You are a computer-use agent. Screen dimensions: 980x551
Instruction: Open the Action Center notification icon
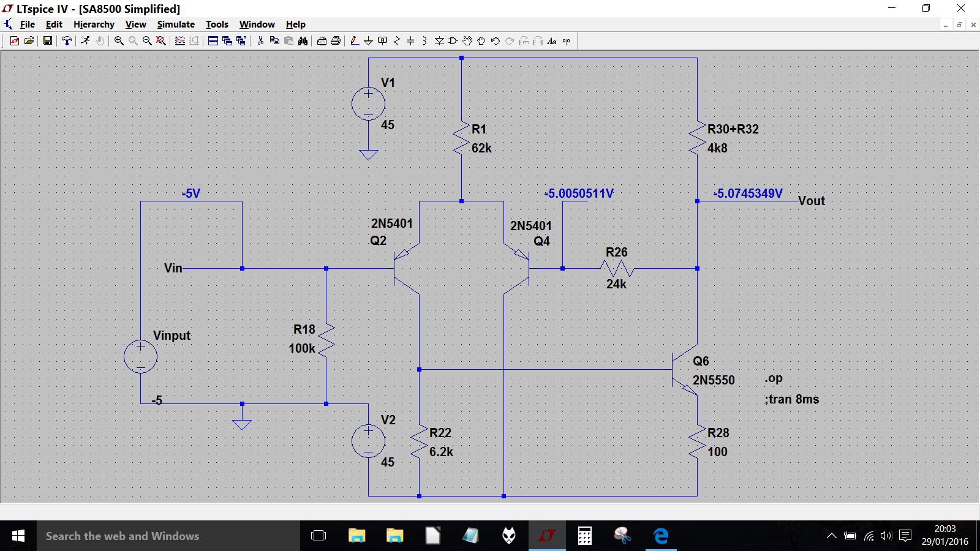[905, 536]
